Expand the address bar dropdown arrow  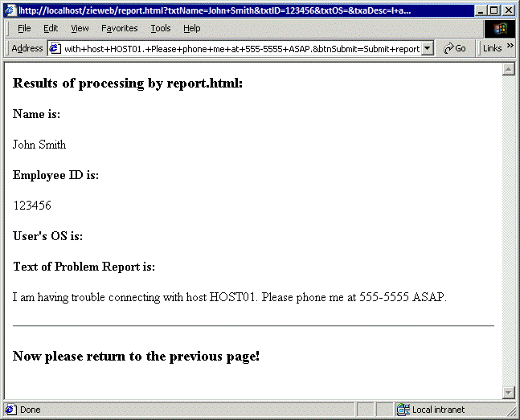click(x=428, y=49)
